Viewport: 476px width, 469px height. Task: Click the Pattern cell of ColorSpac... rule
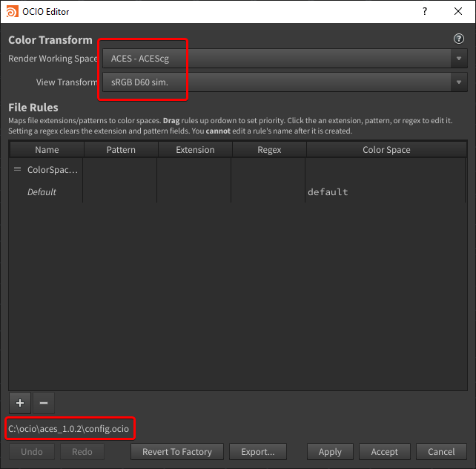pyautogui.click(x=120, y=169)
